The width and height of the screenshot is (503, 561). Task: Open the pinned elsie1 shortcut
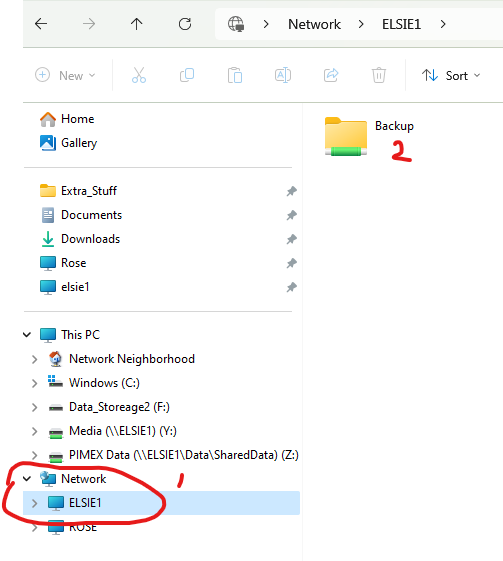tap(64, 287)
